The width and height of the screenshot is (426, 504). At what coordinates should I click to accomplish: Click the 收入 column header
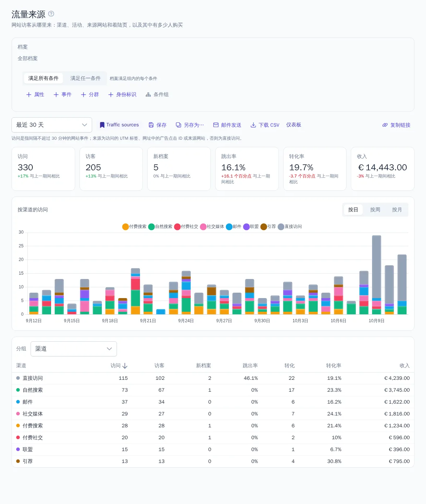pos(405,366)
